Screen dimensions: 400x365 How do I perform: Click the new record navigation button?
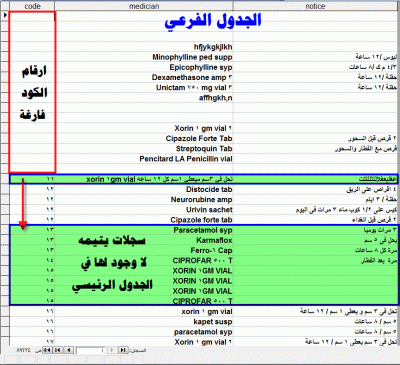tap(47, 350)
